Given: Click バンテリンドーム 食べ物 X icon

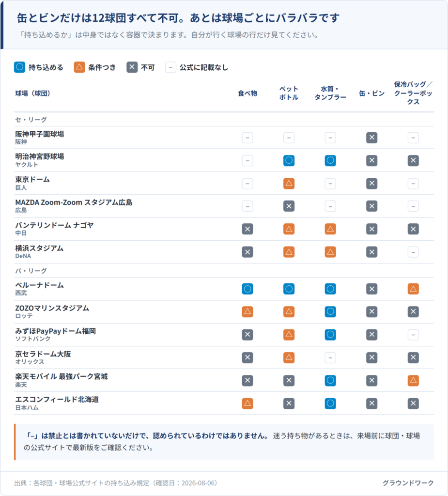Looking at the screenshot, I should (x=247, y=229).
